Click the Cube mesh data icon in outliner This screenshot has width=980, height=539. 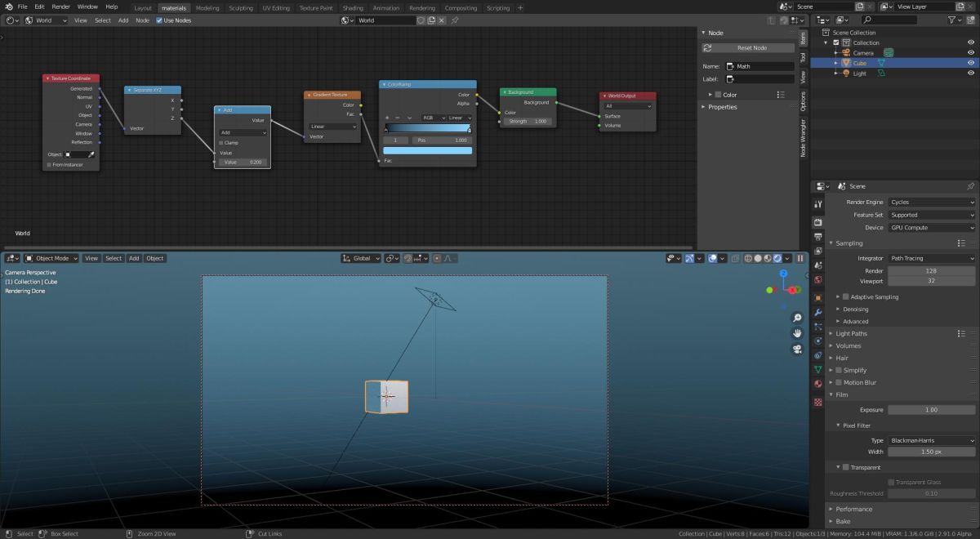[x=881, y=63]
